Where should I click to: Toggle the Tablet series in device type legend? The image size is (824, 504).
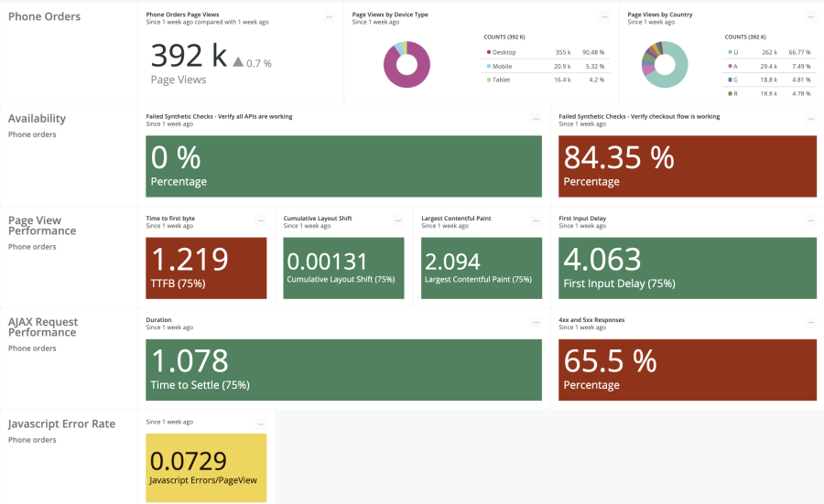coord(502,80)
